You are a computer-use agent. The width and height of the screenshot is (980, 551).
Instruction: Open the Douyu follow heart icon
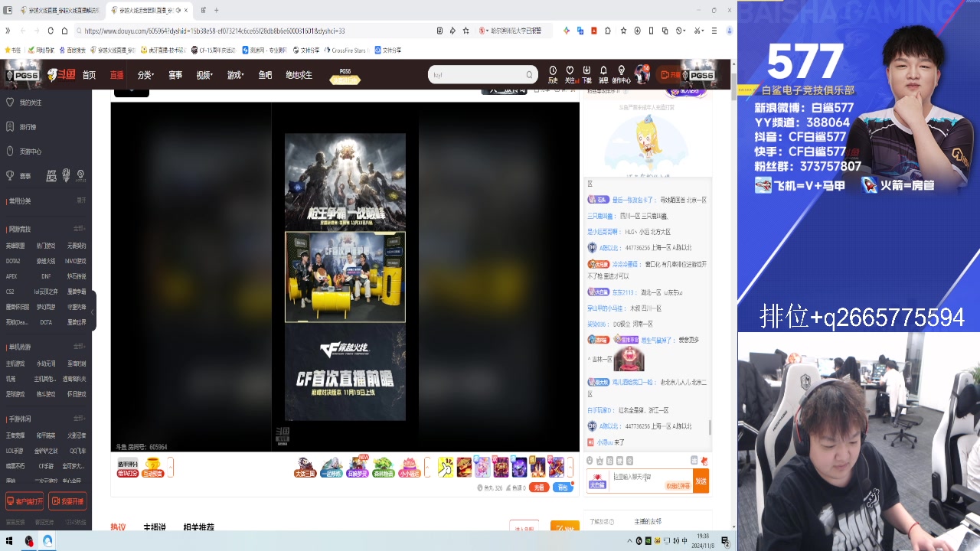tap(570, 73)
